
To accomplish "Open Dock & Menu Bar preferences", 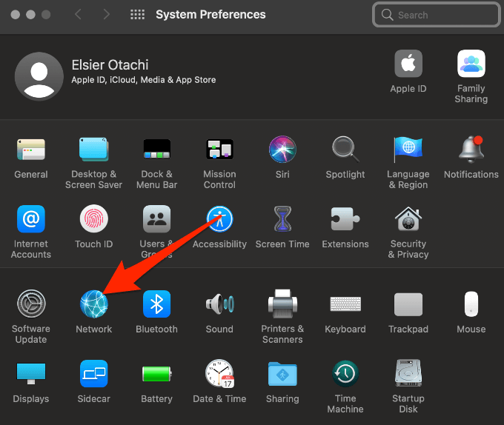I will pyautogui.click(x=156, y=150).
